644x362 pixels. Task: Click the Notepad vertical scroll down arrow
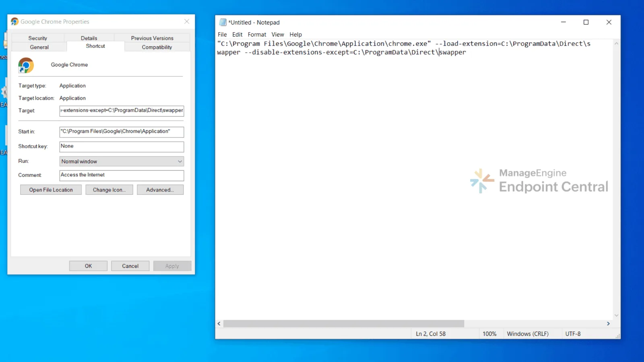[616, 316]
